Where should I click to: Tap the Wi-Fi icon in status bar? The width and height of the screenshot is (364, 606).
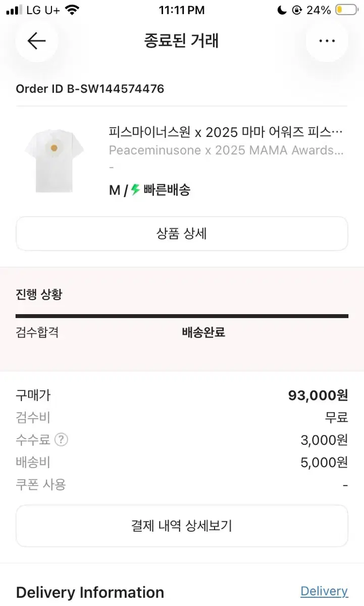click(x=73, y=10)
